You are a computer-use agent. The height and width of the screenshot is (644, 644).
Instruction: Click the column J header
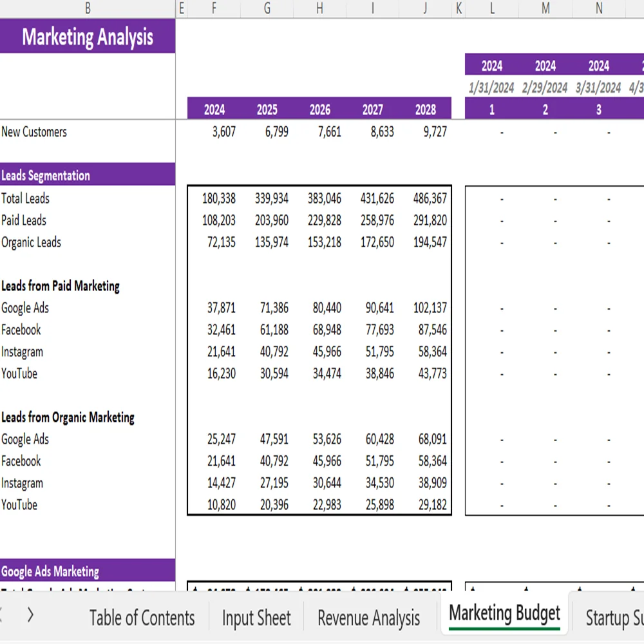click(x=425, y=8)
